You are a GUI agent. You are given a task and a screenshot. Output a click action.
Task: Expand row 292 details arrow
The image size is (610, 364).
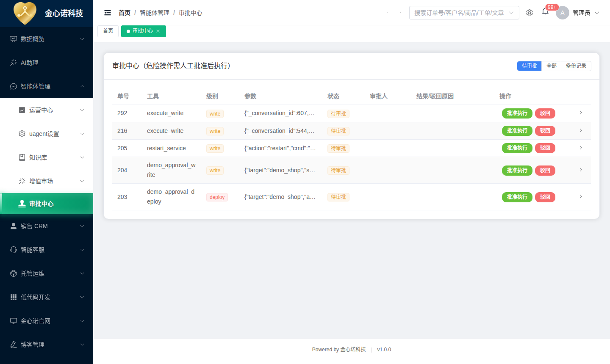coord(581,113)
